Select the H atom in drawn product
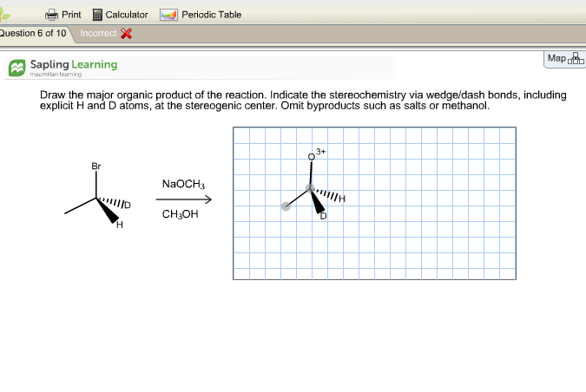The width and height of the screenshot is (586, 392). pos(342,199)
